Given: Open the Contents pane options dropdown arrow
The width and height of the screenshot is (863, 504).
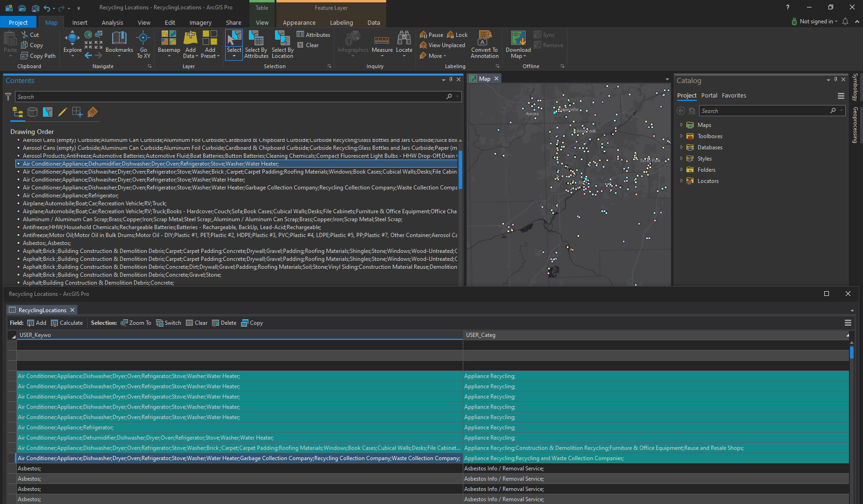Looking at the screenshot, I should pyautogui.click(x=443, y=80).
